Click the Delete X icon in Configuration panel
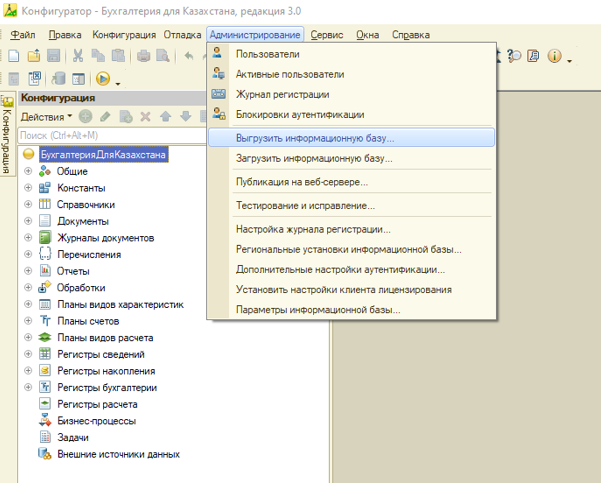The width and height of the screenshot is (601, 484). [x=145, y=116]
